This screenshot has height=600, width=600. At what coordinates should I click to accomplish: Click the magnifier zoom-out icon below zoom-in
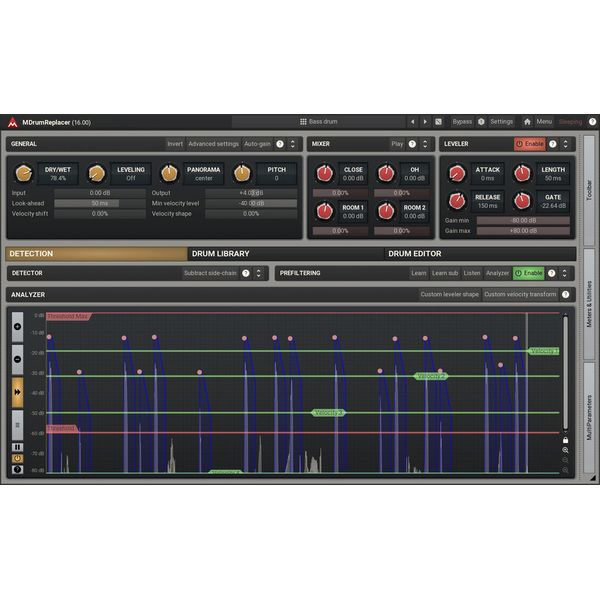(565, 460)
